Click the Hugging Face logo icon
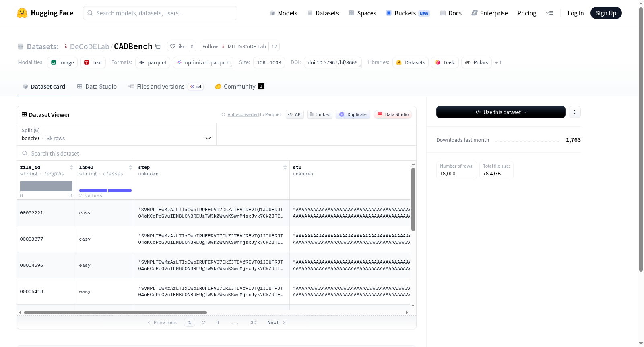The height and width of the screenshot is (347, 644). tap(22, 13)
